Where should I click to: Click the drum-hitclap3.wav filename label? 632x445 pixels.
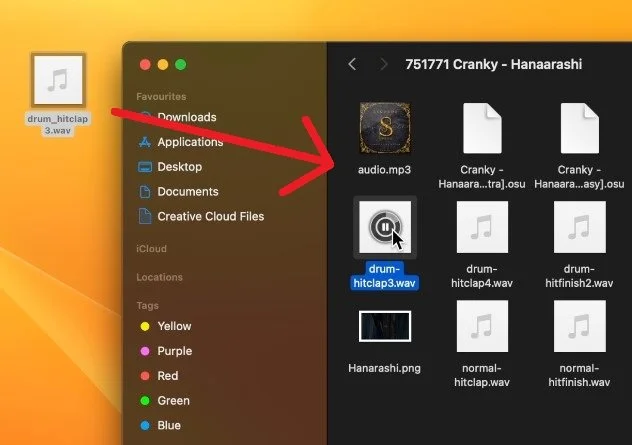[384, 276]
